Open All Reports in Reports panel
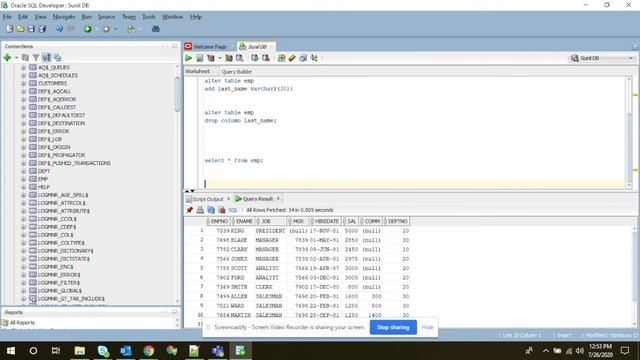Viewport: 640px width, 360px height. point(22,322)
